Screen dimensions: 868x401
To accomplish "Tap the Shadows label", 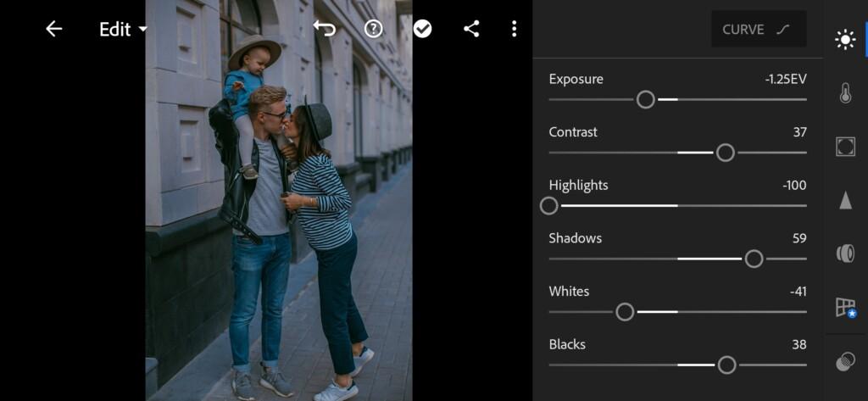I will click(576, 238).
